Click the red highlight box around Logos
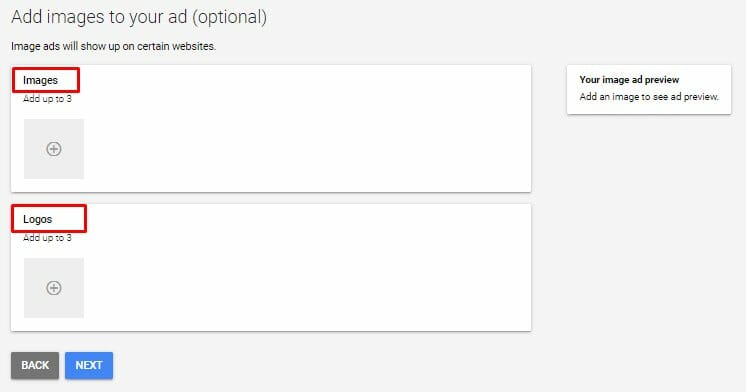The width and height of the screenshot is (746, 392). tap(49, 219)
